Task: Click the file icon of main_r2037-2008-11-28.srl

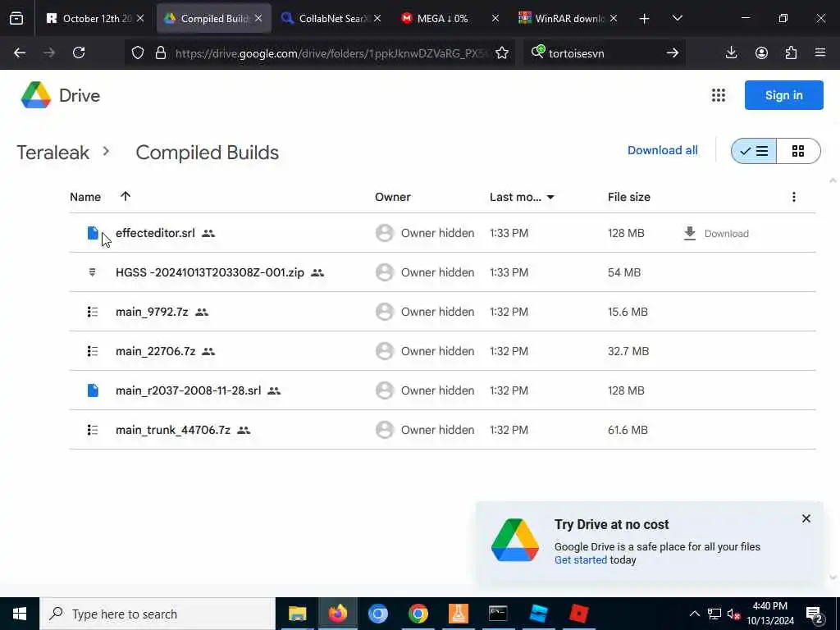Action: (93, 390)
